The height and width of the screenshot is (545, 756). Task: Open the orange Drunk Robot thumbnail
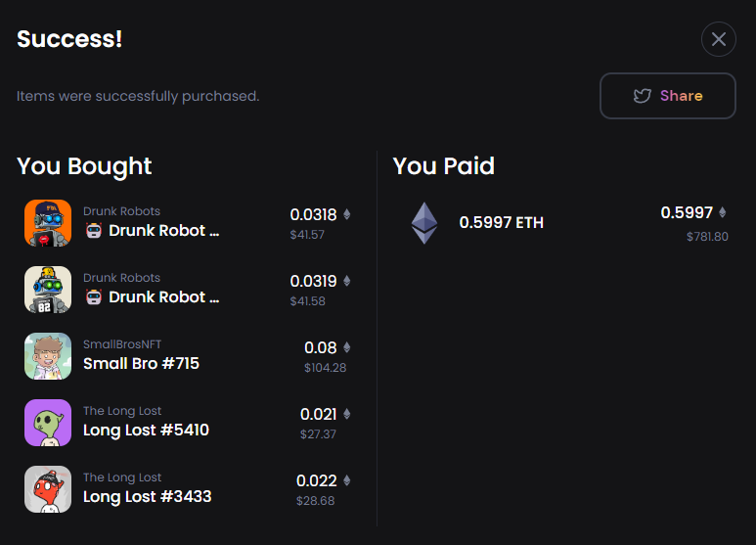pyautogui.click(x=48, y=223)
